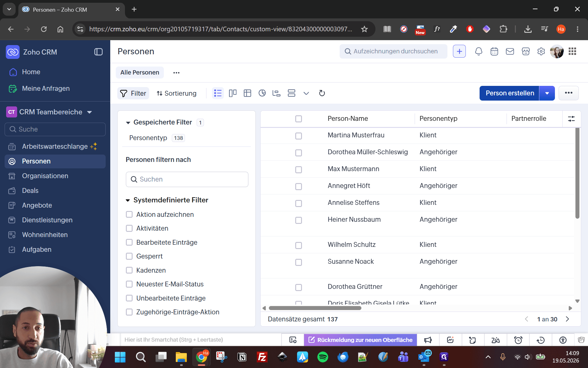
Task: Select the Alle Personen view tab
Action: click(x=140, y=73)
